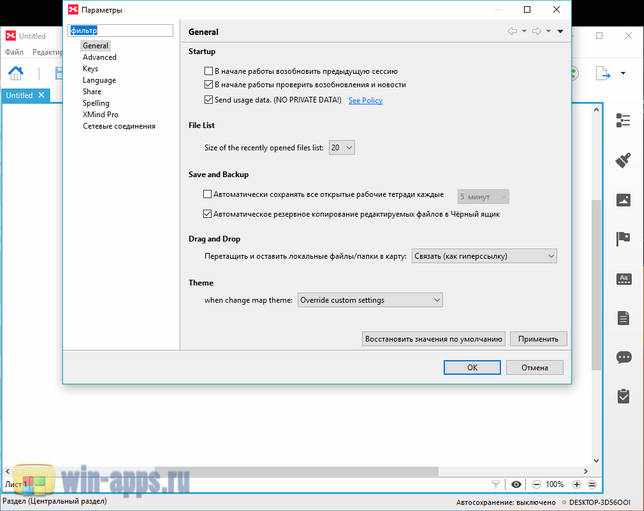Select the General preferences page
This screenshot has width=644, height=511.
[x=95, y=46]
